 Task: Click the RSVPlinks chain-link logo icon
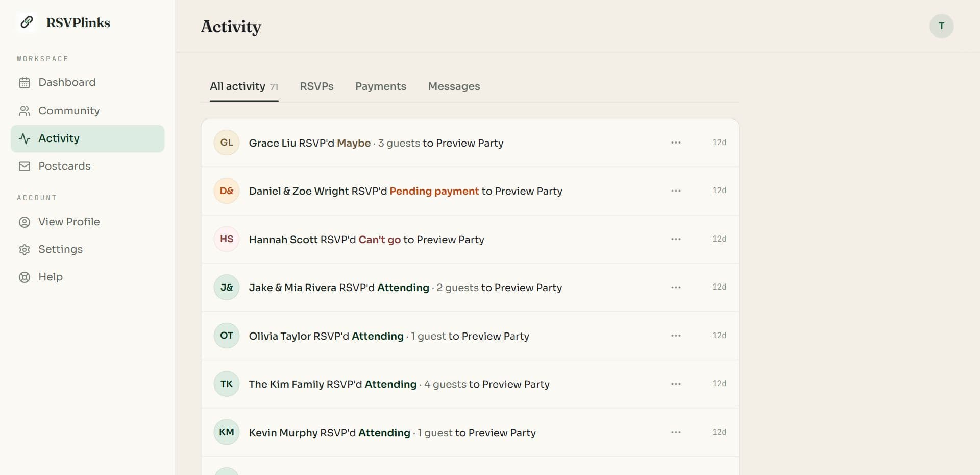(x=27, y=22)
